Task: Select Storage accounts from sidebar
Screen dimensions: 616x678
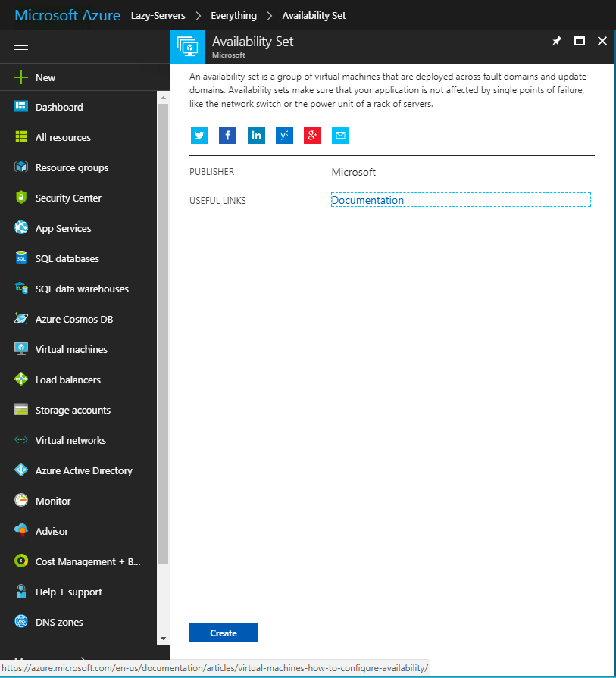Action: (x=73, y=410)
